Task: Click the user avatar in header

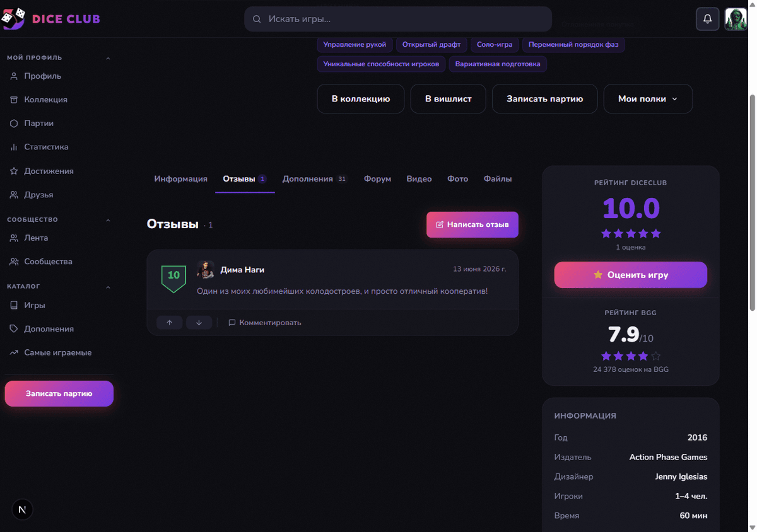Action: pos(736,19)
